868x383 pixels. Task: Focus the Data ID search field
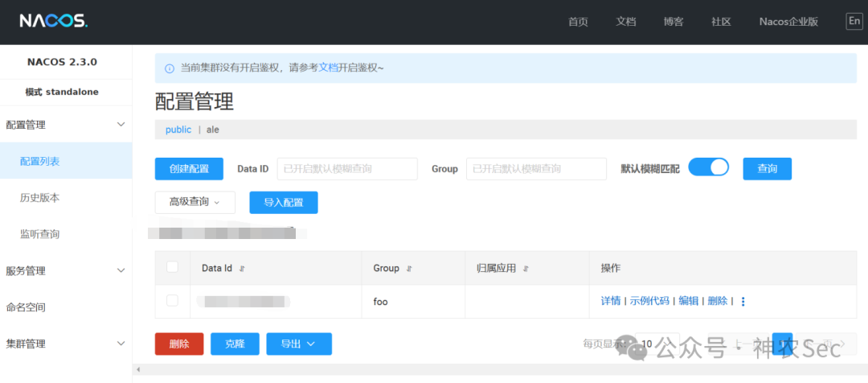[x=347, y=169]
